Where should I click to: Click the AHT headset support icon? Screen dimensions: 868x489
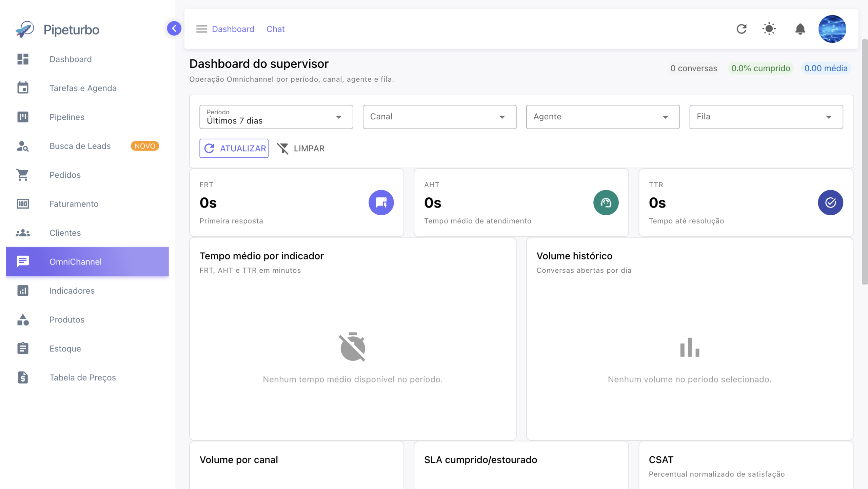tap(606, 202)
